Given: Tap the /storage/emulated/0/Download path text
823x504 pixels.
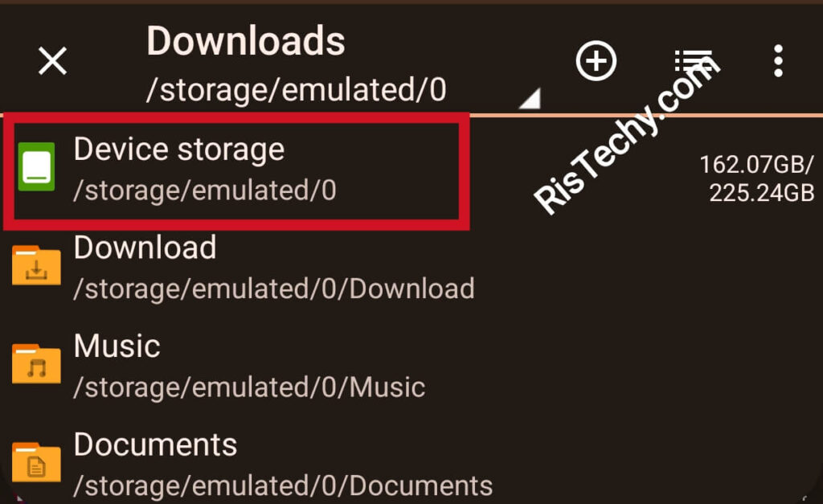Looking at the screenshot, I should [x=274, y=289].
